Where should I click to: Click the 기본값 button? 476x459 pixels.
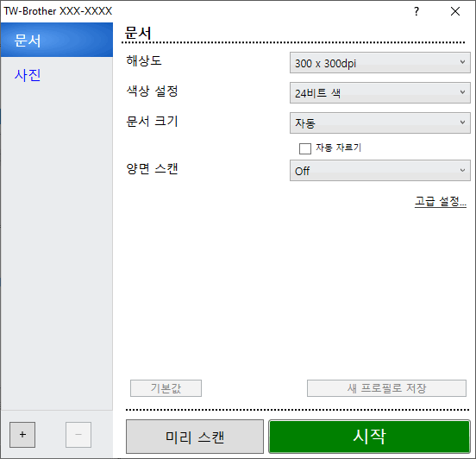coord(166,388)
